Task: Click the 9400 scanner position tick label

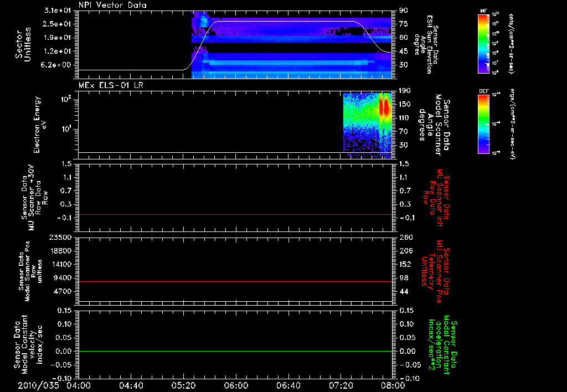Action: [x=63, y=278]
